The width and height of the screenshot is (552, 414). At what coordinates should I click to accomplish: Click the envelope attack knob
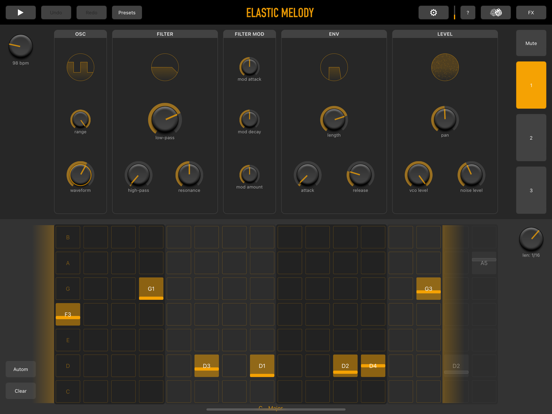coord(307,174)
